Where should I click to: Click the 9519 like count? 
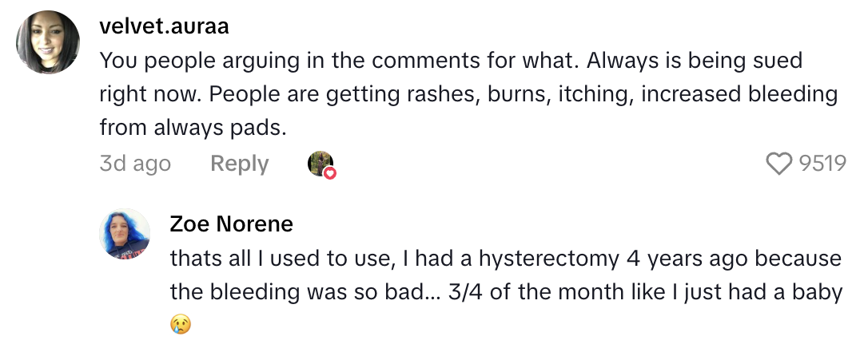click(822, 164)
